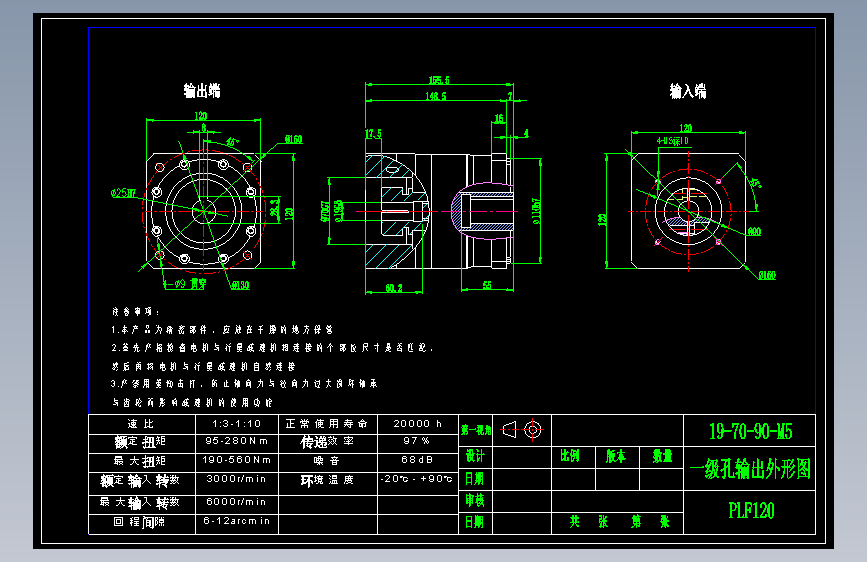The width and height of the screenshot is (867, 562).
Task: Select the 设计 title block field
Action: pyautogui.click(x=475, y=456)
